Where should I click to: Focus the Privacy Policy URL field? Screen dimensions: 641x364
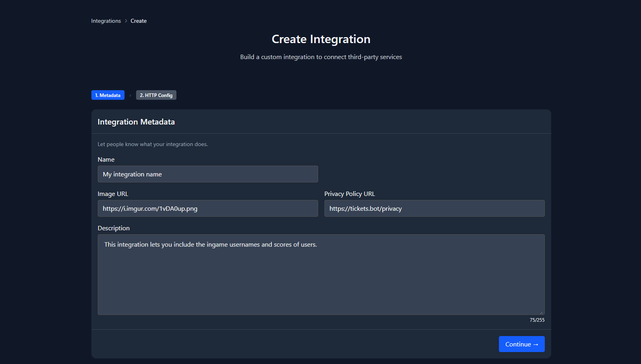pyautogui.click(x=434, y=208)
